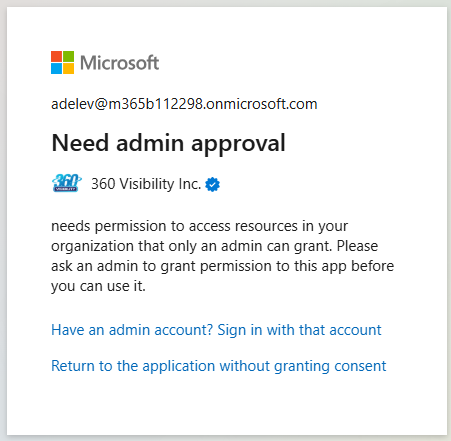Viewport: 451px width, 441px height.
Task: Click the yellow square in Microsoft logo
Action: click(x=68, y=68)
